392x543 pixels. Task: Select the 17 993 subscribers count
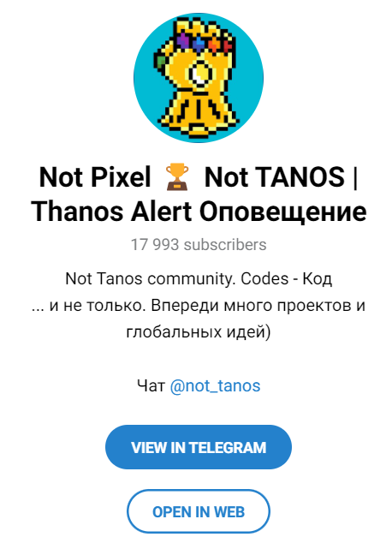[x=199, y=244]
